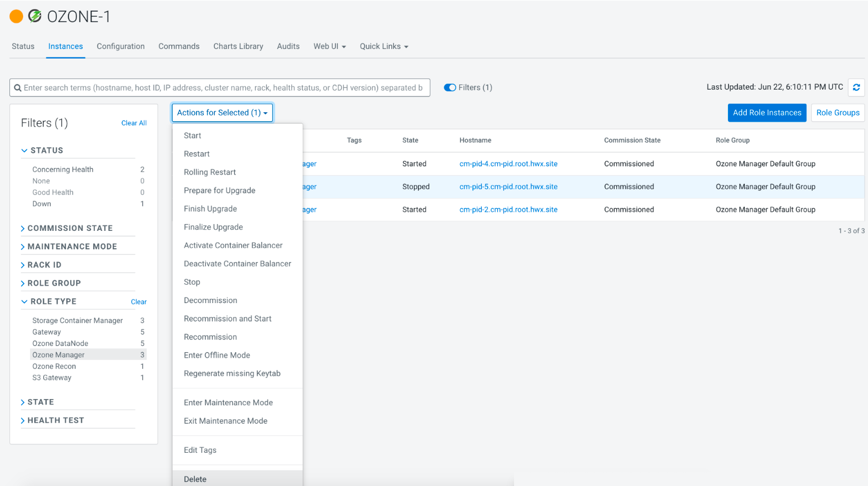Viewport: 868px width, 486px height.
Task: Choose Delete in the actions menu
Action: 195,479
